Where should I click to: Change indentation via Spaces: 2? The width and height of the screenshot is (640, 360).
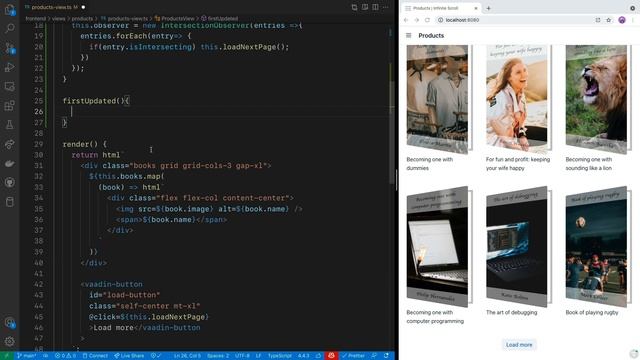pos(218,356)
